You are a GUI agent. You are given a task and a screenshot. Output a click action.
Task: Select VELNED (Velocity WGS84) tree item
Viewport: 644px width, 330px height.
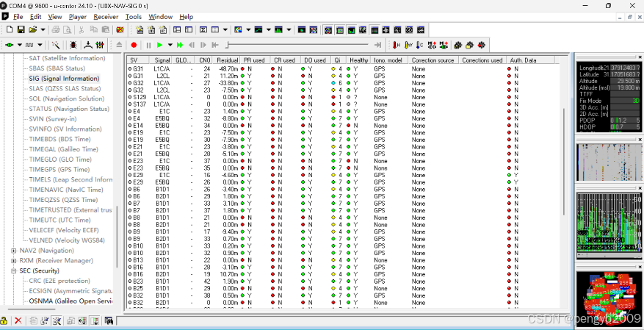[67, 240]
